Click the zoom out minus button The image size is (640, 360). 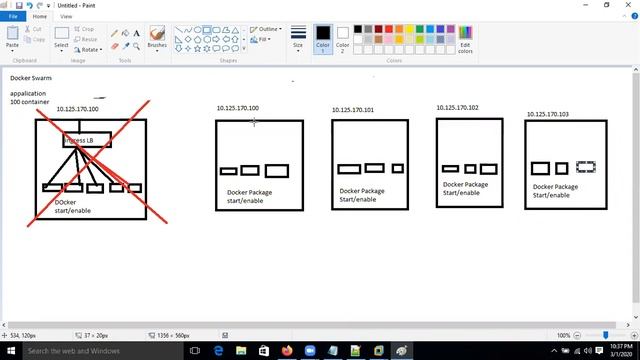pyautogui.click(x=577, y=335)
